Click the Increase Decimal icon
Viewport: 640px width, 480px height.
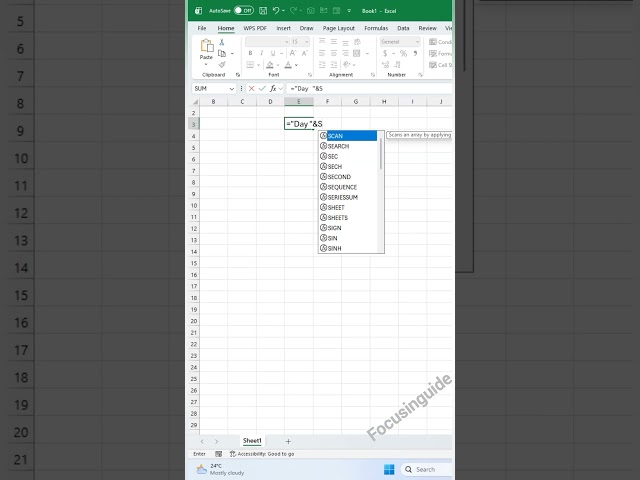tap(385, 64)
